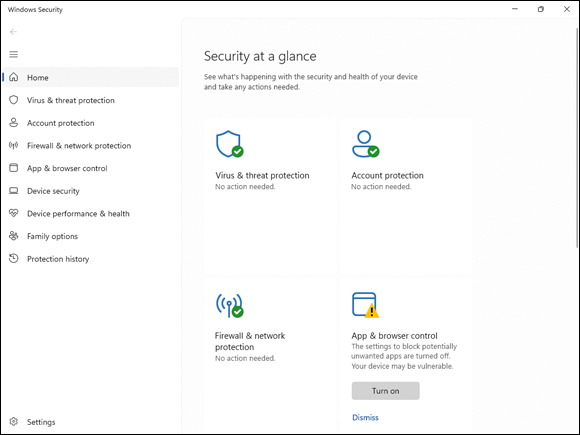Click the large antenna icon in Firewall card
The width and height of the screenshot is (580, 435).
(x=230, y=306)
